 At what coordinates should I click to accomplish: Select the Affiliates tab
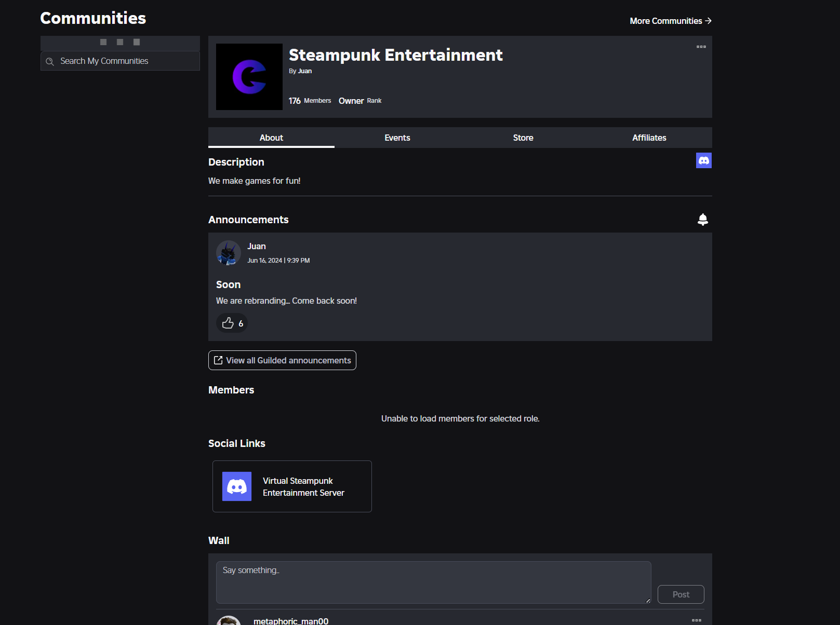pos(649,138)
